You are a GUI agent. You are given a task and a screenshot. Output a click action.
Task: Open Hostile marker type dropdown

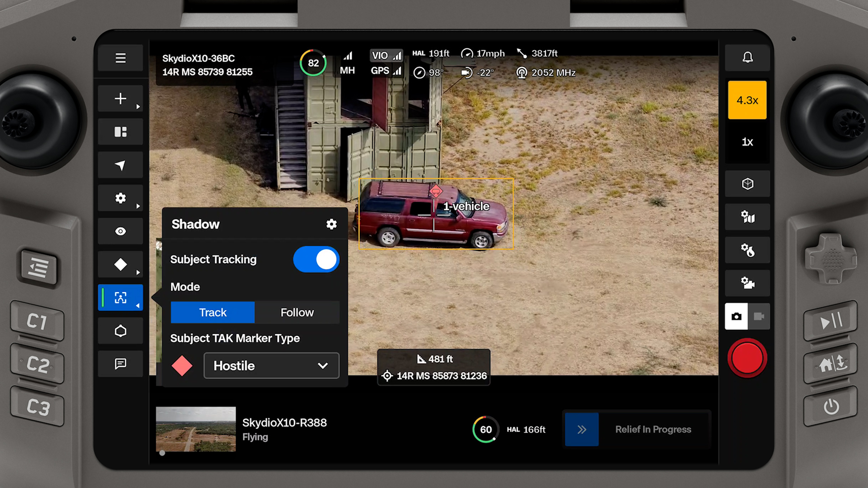(x=271, y=366)
